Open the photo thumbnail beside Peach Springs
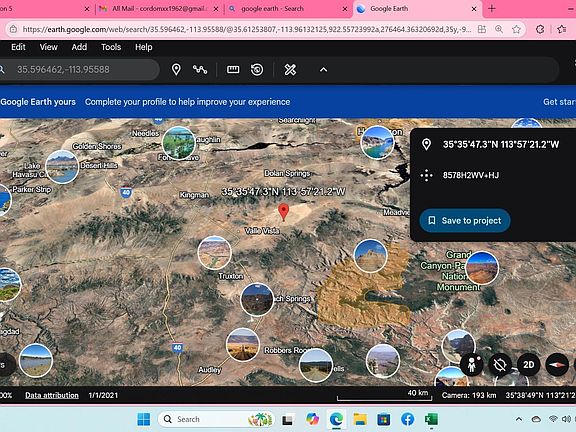 [257, 299]
